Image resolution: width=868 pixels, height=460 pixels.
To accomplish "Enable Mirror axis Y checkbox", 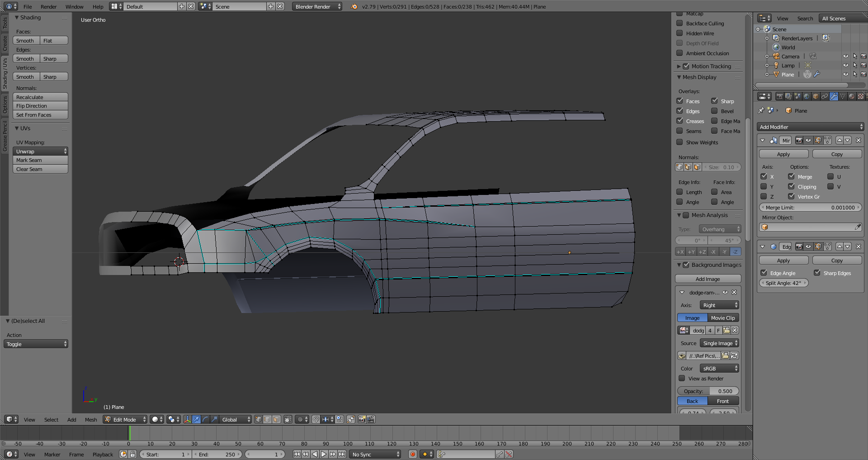I will point(764,186).
